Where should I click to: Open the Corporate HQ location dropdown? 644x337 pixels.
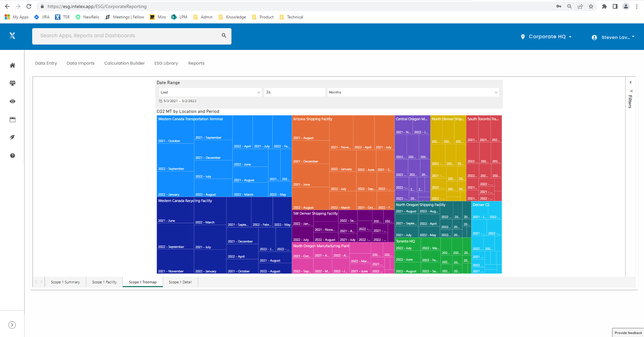click(x=546, y=37)
